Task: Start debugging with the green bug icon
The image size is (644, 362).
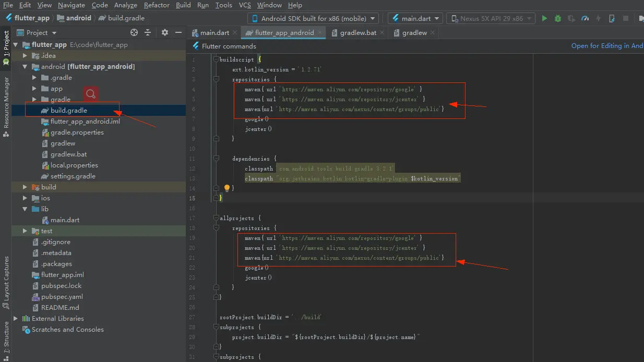Action: click(558, 18)
